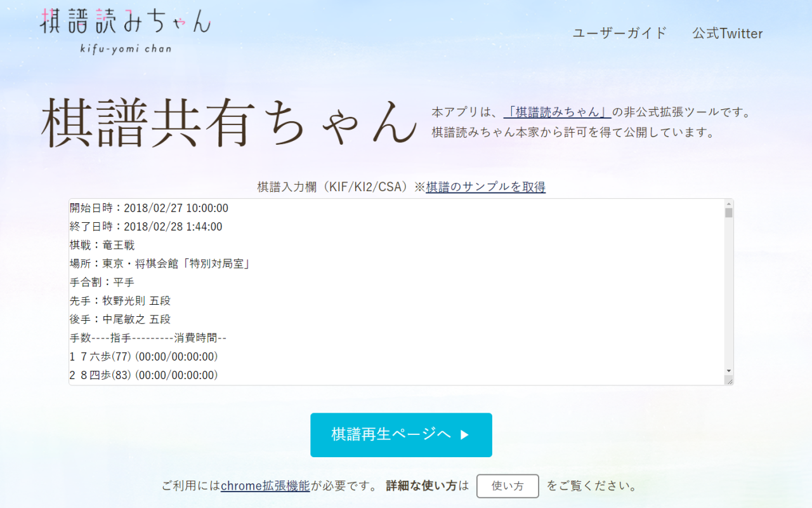Open the 公式Twitter menu link

pyautogui.click(x=728, y=33)
